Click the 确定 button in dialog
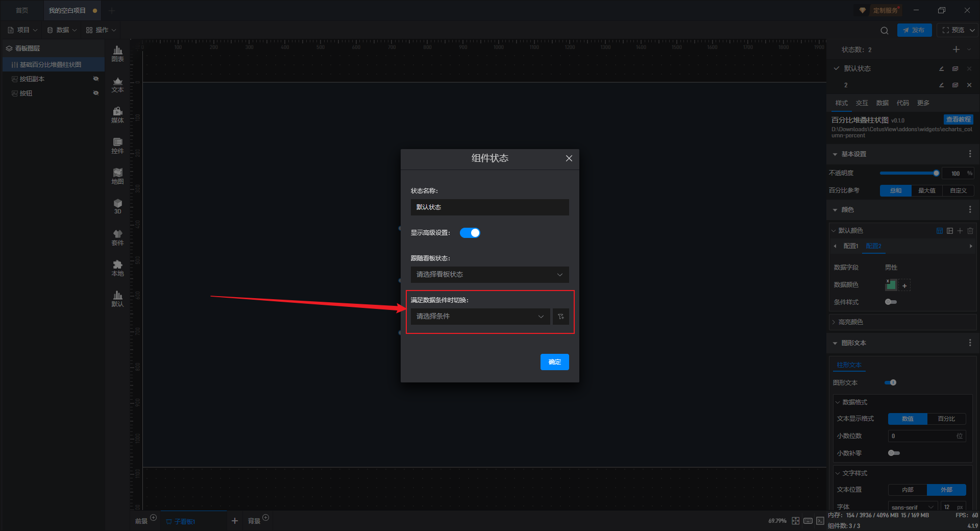980x531 pixels. coord(555,362)
